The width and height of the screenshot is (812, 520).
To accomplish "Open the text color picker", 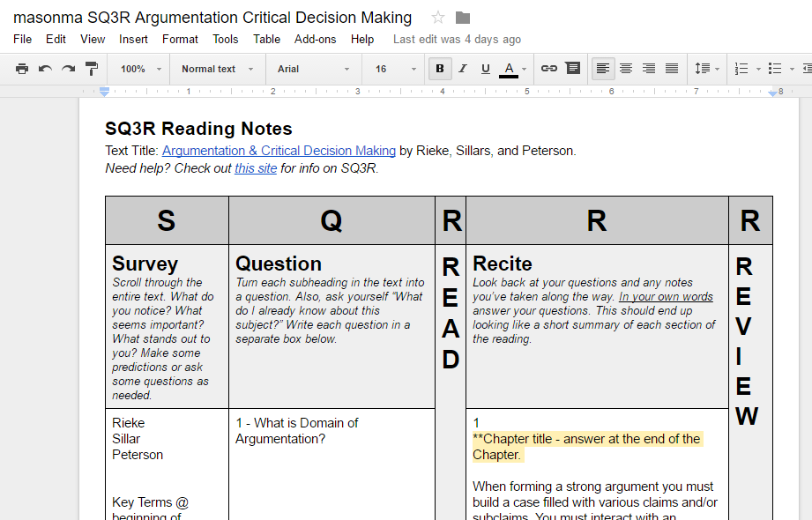I will click(x=509, y=68).
